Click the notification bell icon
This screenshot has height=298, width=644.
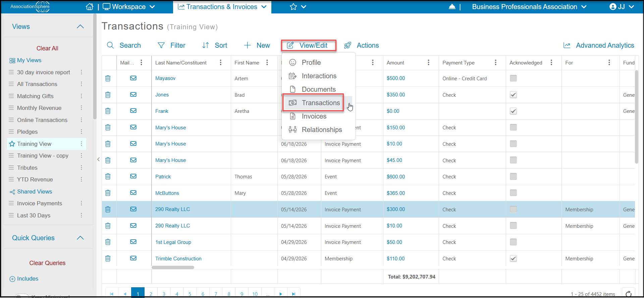pyautogui.click(x=452, y=7)
